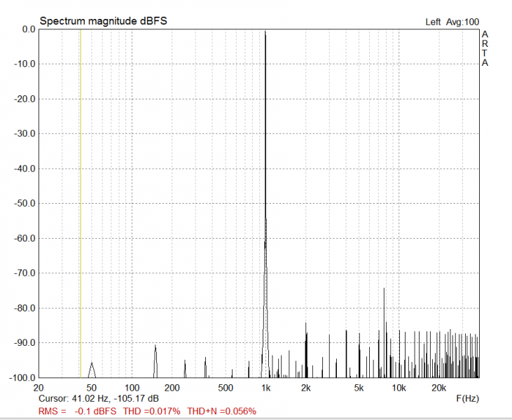The width and height of the screenshot is (512, 420).
Task: Click the 'Avg:100' averaging label
Action: [x=462, y=22]
